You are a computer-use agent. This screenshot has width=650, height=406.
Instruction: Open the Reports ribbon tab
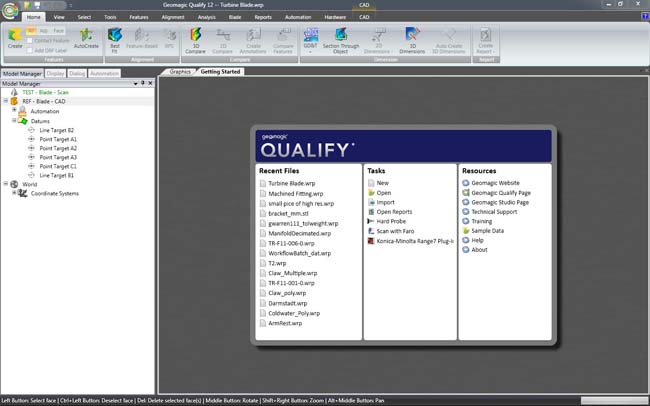pos(263,17)
